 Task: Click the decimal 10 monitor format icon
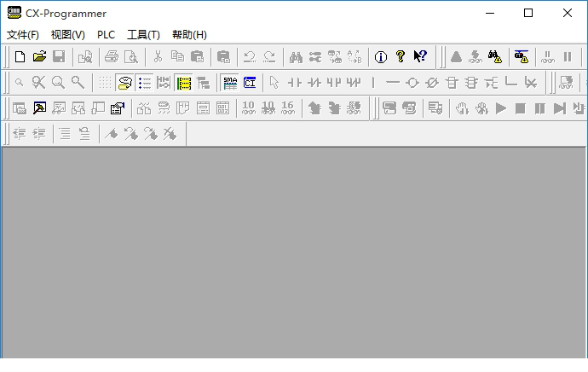[248, 108]
